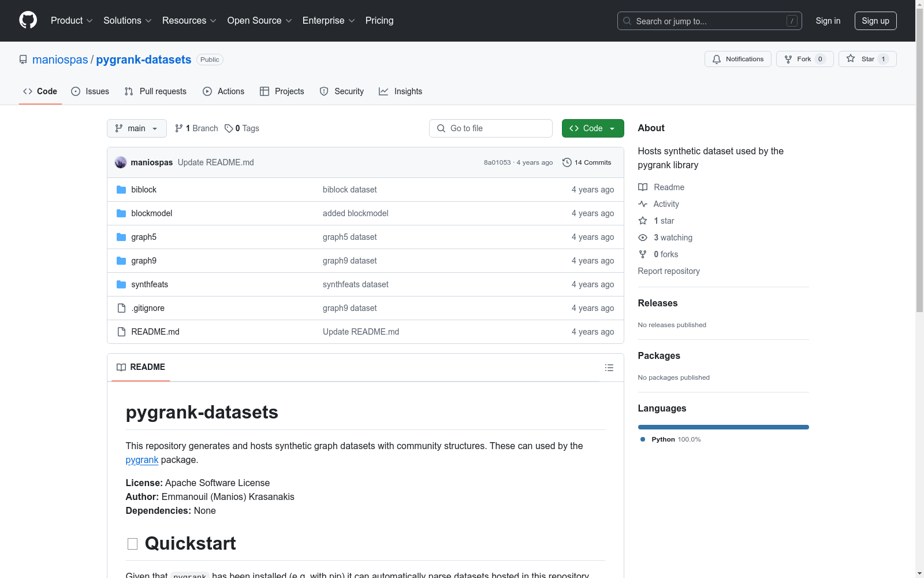Expand the Open Source menu
Image resolution: width=924 pixels, height=578 pixels.
[260, 21]
